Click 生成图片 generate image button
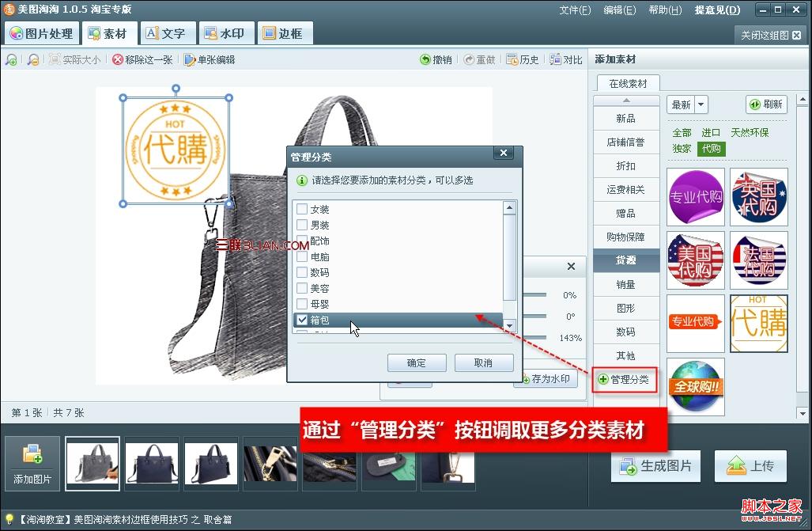 [656, 466]
